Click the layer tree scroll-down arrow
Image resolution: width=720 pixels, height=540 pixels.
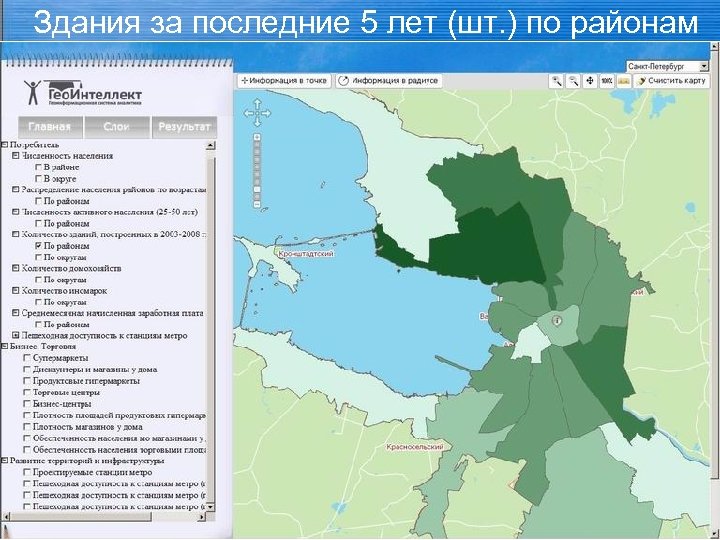pyautogui.click(x=210, y=507)
